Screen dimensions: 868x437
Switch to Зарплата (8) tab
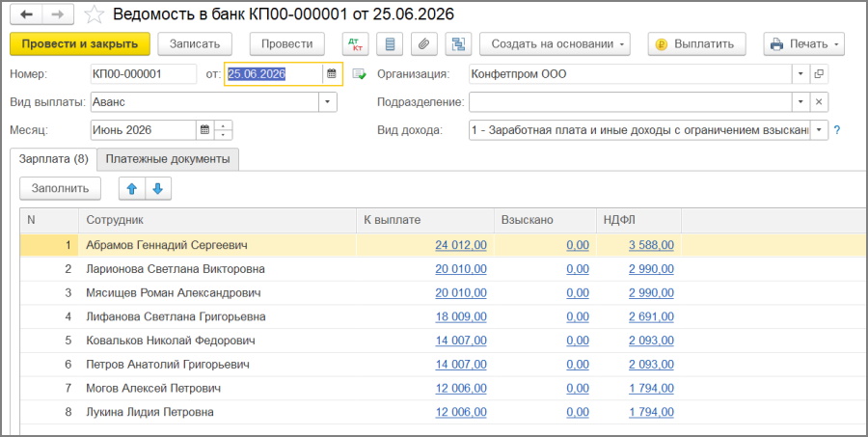point(54,159)
